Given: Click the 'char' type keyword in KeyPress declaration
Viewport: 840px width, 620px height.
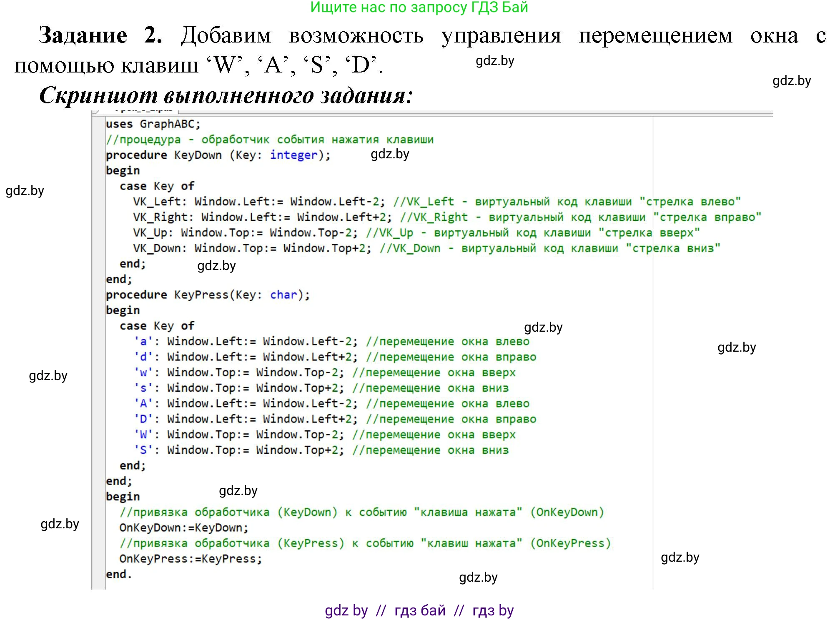Looking at the screenshot, I should click(x=283, y=295).
